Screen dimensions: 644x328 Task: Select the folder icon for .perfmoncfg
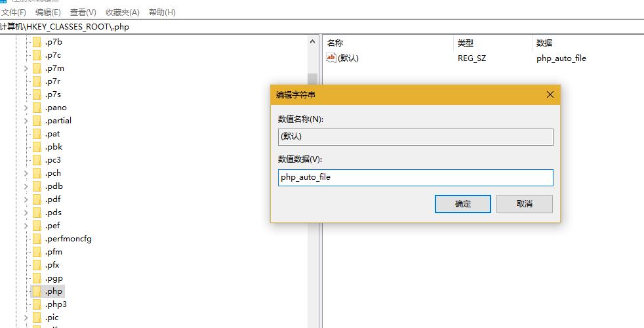(x=37, y=239)
